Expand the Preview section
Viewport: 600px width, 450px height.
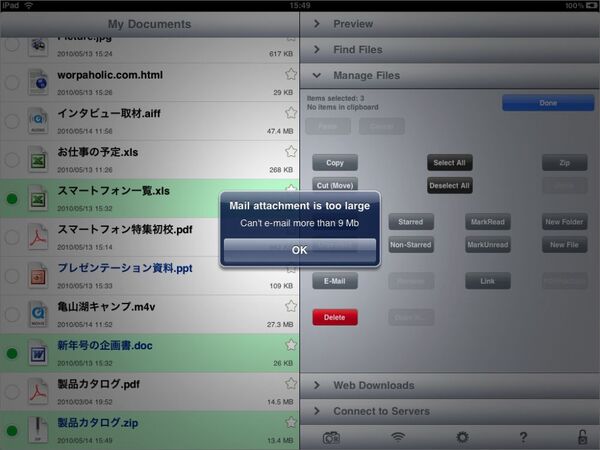click(x=450, y=24)
